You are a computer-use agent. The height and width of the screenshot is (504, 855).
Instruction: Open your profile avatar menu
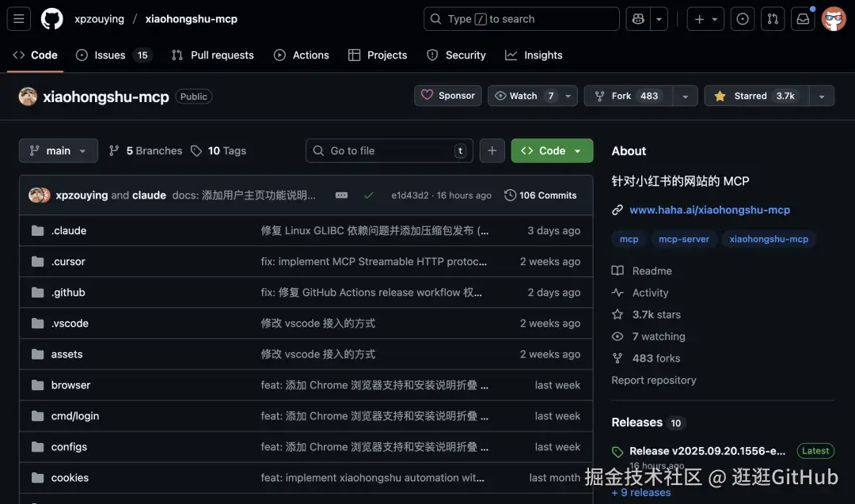[834, 18]
